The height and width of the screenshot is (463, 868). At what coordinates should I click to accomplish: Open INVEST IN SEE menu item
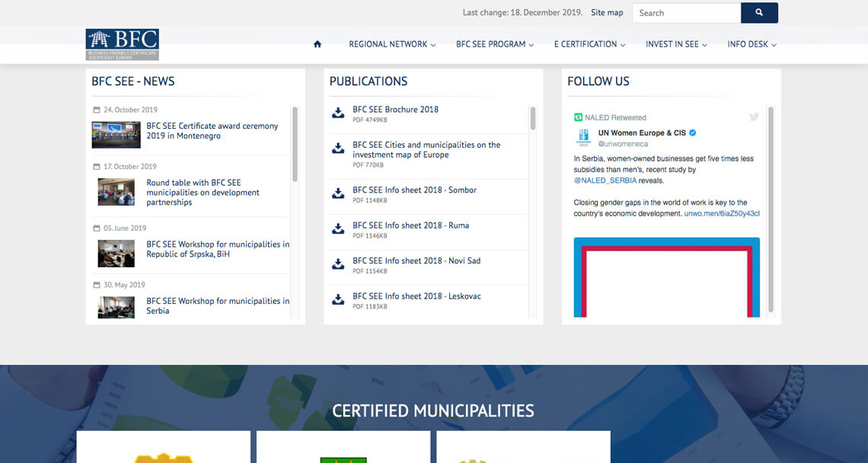672,44
